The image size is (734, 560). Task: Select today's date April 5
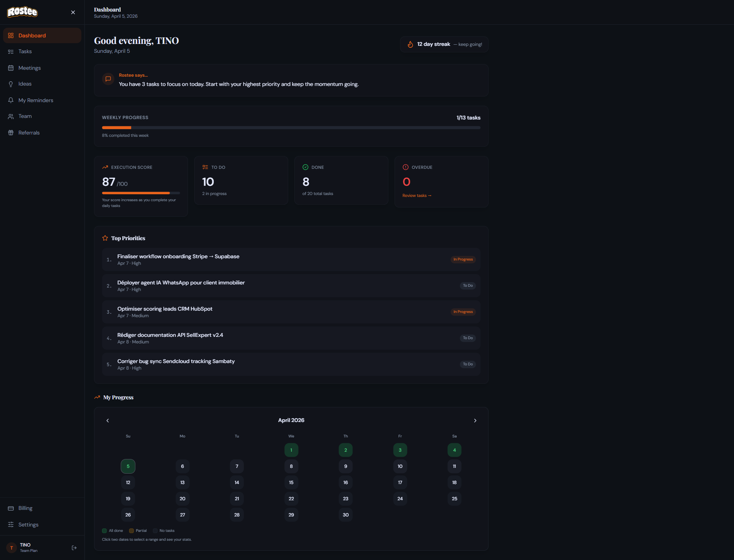click(x=128, y=466)
